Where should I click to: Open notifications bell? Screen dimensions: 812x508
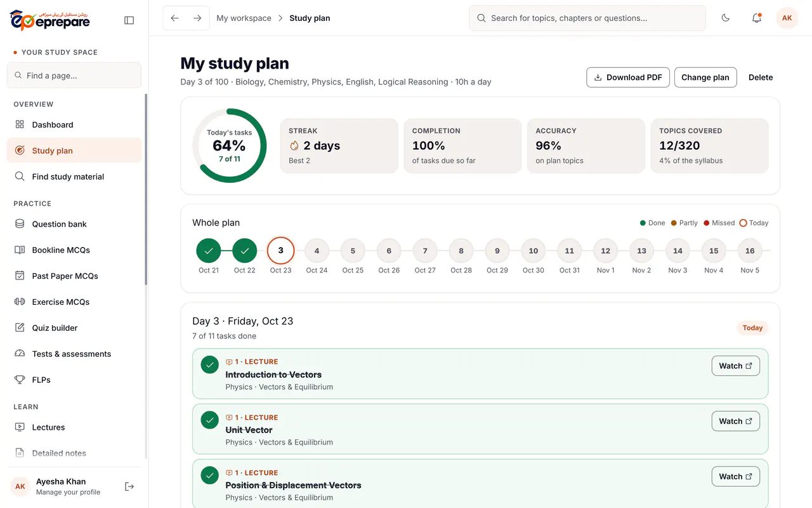click(x=757, y=18)
